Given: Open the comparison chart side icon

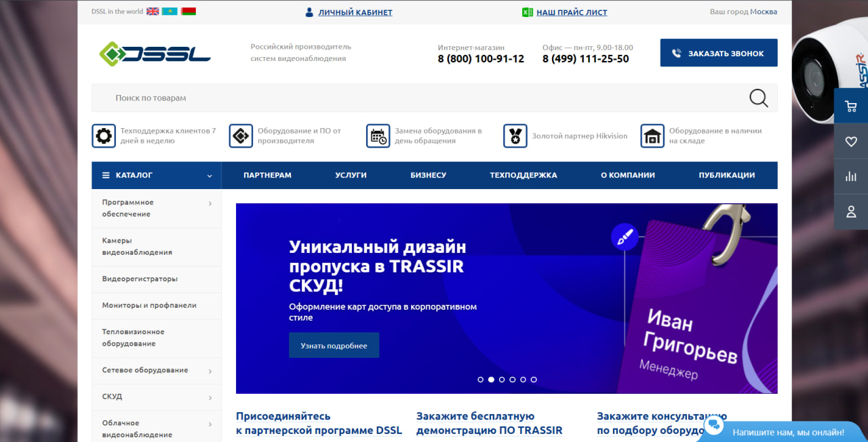Looking at the screenshot, I should pyautogui.click(x=851, y=177).
